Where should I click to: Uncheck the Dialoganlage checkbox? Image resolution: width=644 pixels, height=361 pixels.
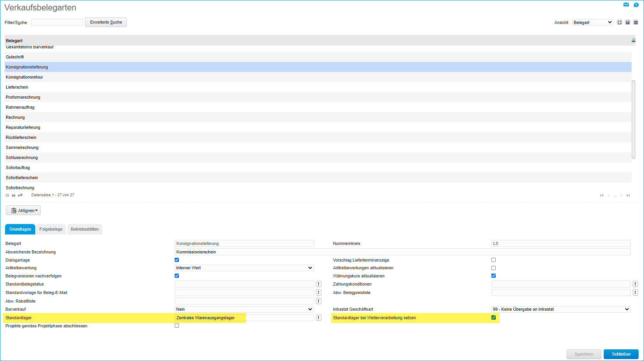coord(177,260)
